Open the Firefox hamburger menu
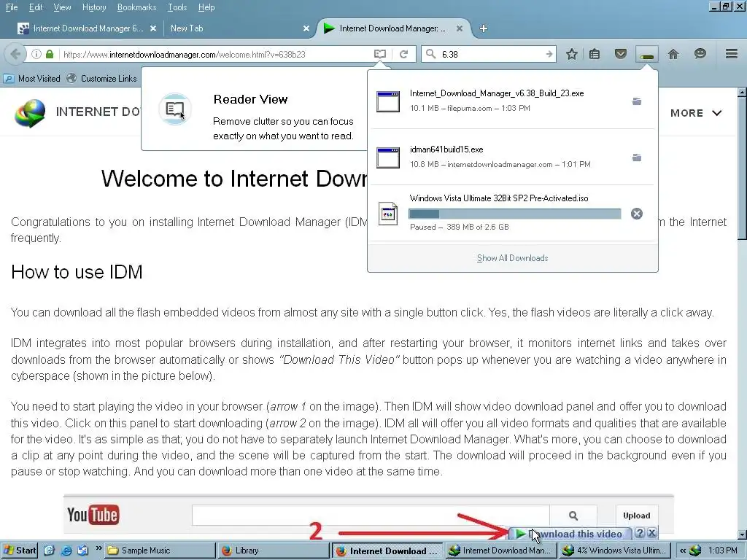 click(x=732, y=54)
